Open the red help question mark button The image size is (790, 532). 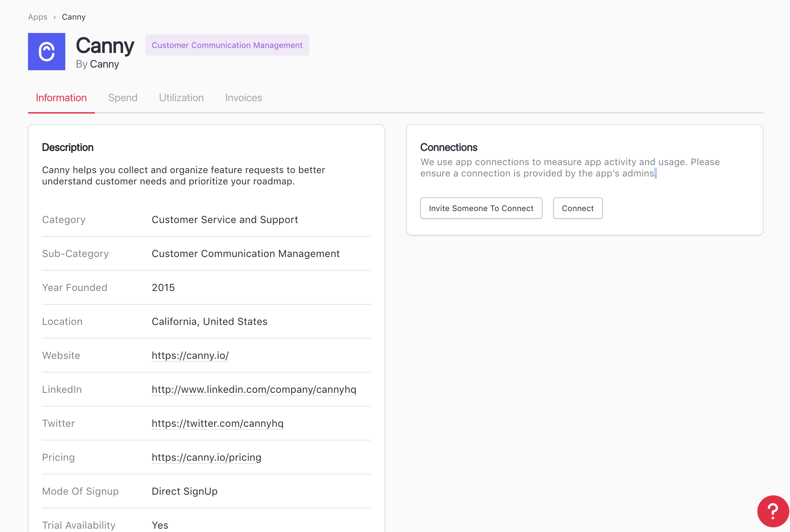click(x=773, y=511)
